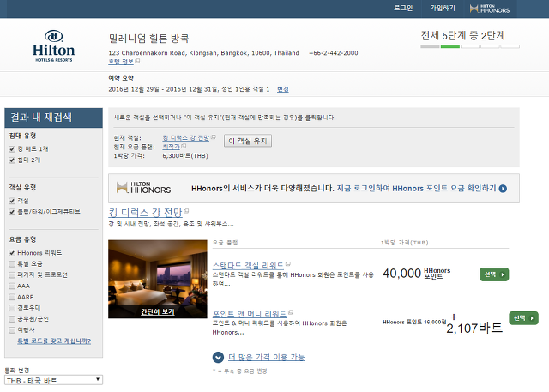Click the phone number +66-2-442-2000
549x392 pixels.
334,53
